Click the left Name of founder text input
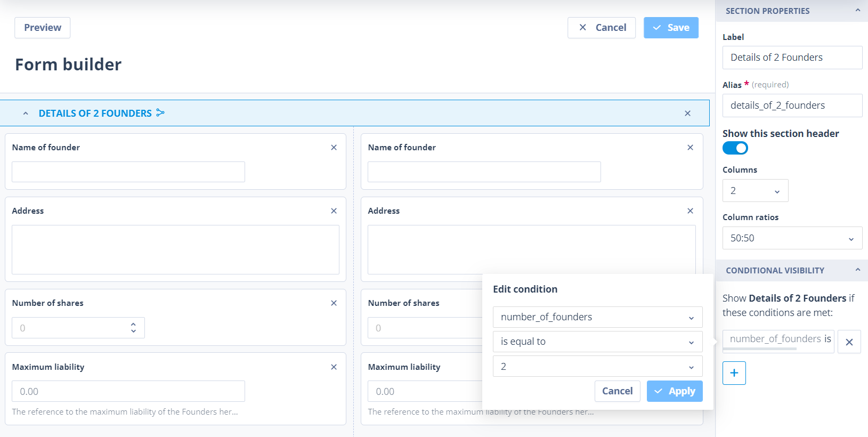The image size is (868, 437). tap(128, 172)
